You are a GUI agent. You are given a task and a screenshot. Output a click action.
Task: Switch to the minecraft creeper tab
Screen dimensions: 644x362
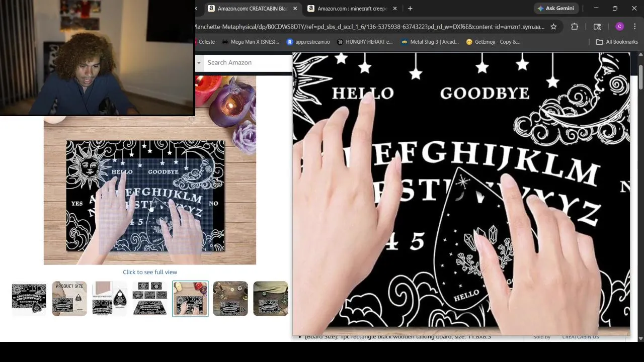(352, 9)
